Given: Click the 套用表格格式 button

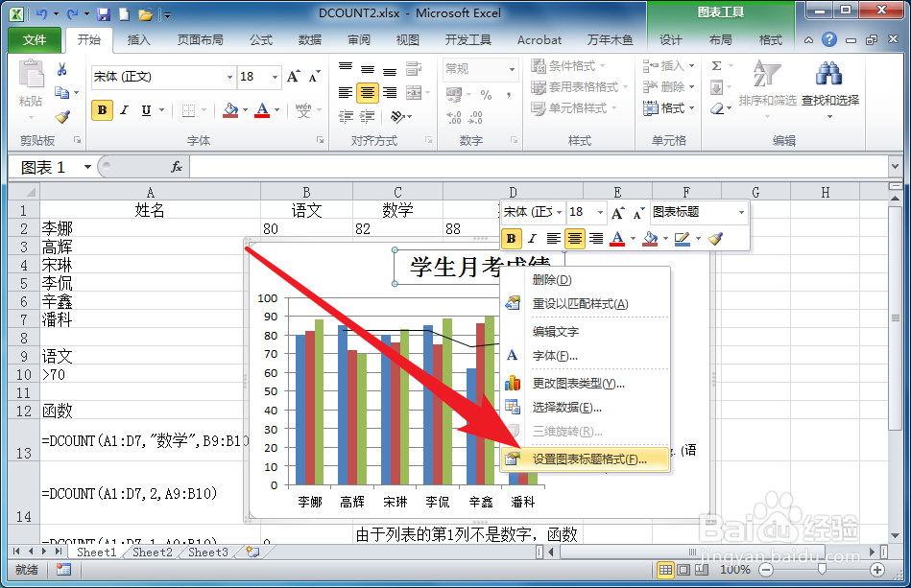Looking at the screenshot, I should pyautogui.click(x=579, y=87).
